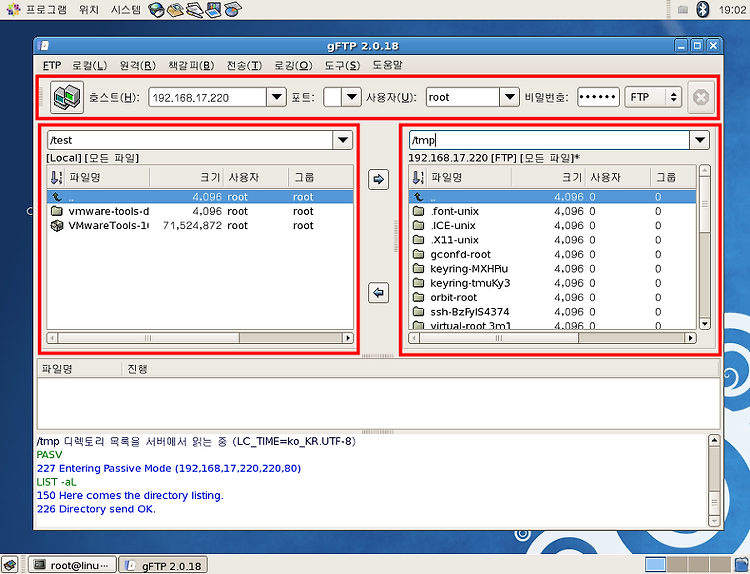Click into remote /tmp path field
Screen dimensions: 750x574
tap(549, 140)
